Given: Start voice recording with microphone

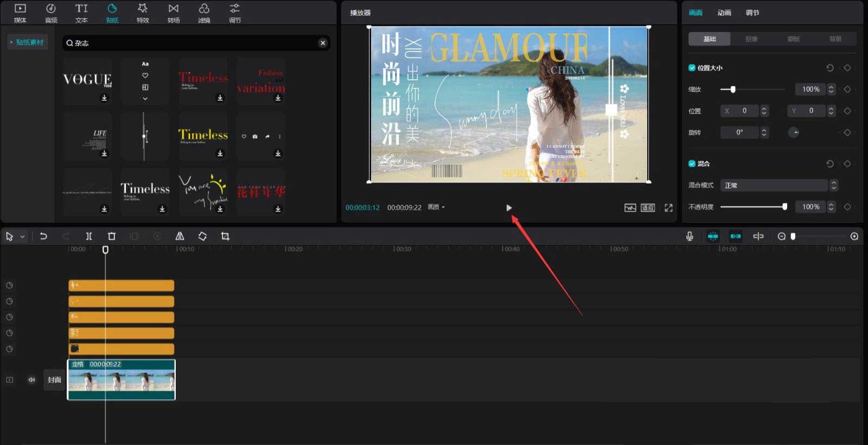Looking at the screenshot, I should click(x=690, y=236).
